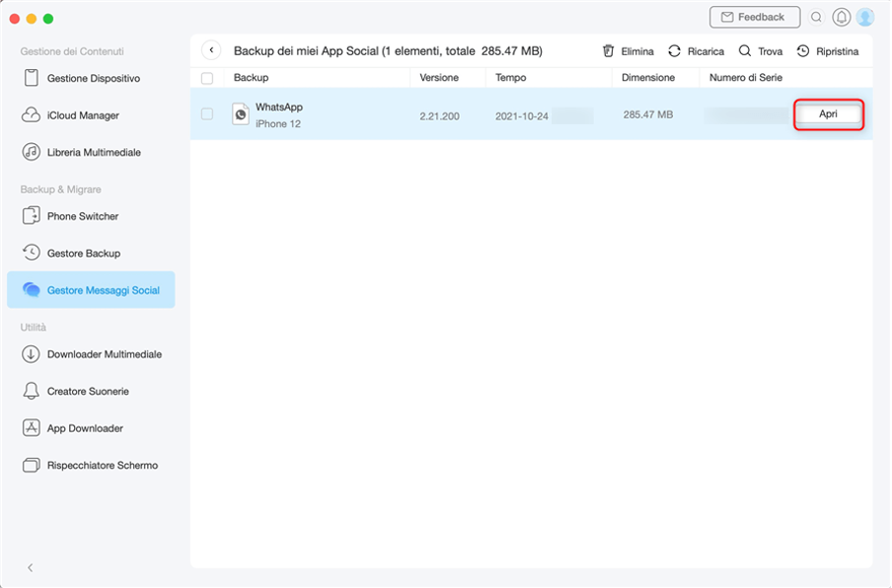Screen dimensions: 892x588
Task: Click Ripristina restore toolbar item
Action: click(x=827, y=51)
